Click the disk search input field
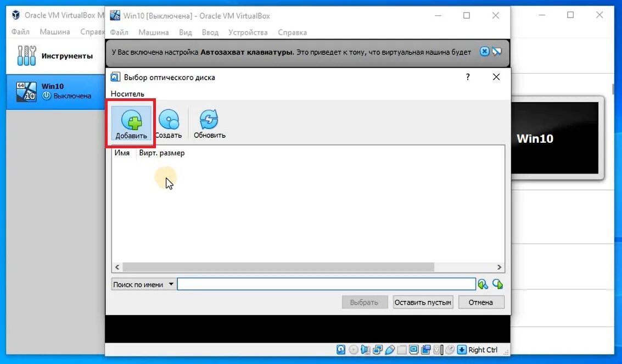 point(327,284)
